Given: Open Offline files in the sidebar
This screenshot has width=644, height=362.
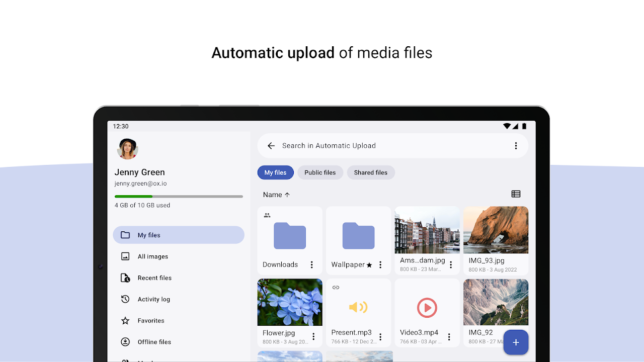Looking at the screenshot, I should click(179, 342).
